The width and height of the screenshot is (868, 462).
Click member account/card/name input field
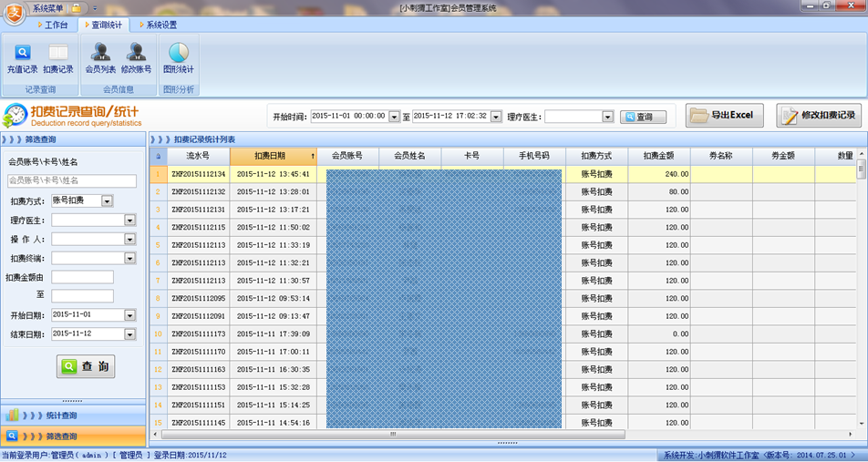pyautogui.click(x=72, y=180)
